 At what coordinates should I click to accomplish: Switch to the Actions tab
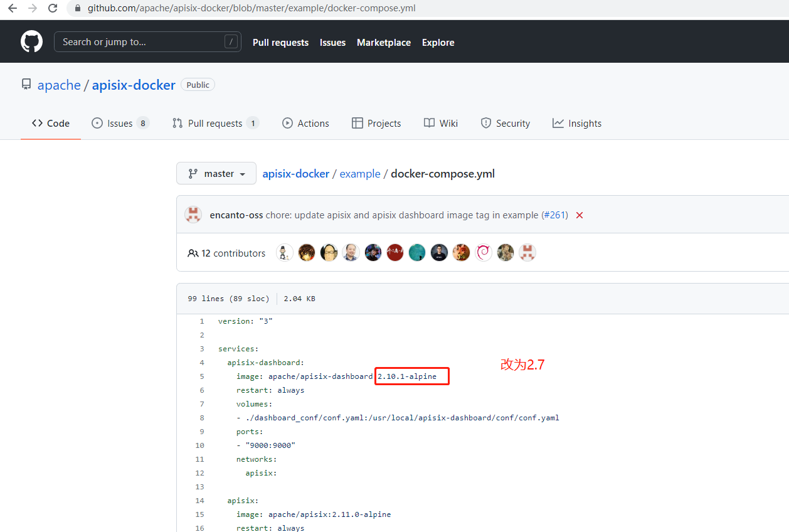305,123
